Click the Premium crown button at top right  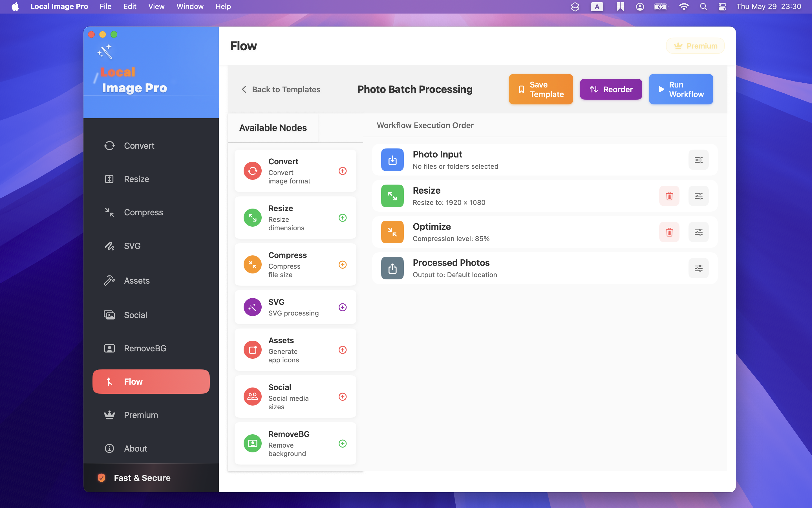(695, 46)
